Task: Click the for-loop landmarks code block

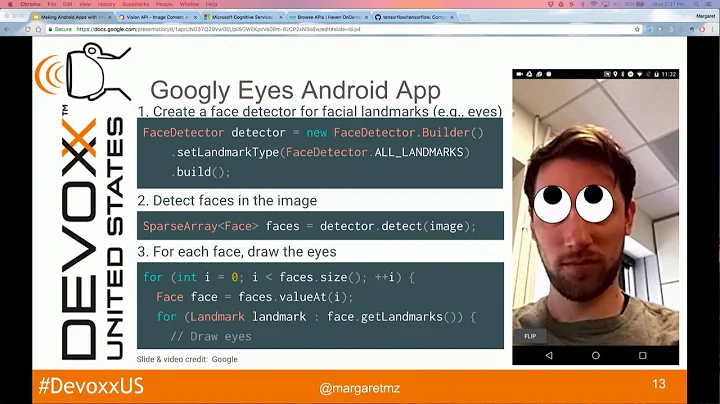Action: [320, 305]
